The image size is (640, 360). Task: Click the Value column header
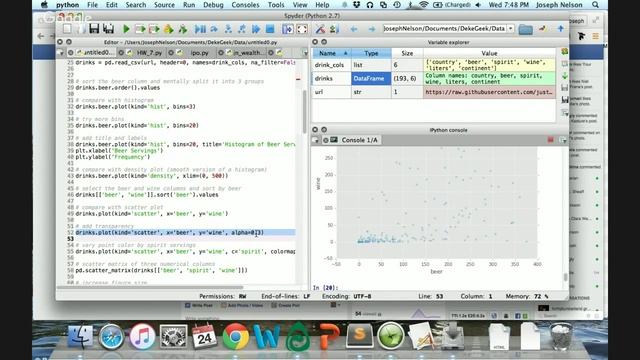[489, 53]
